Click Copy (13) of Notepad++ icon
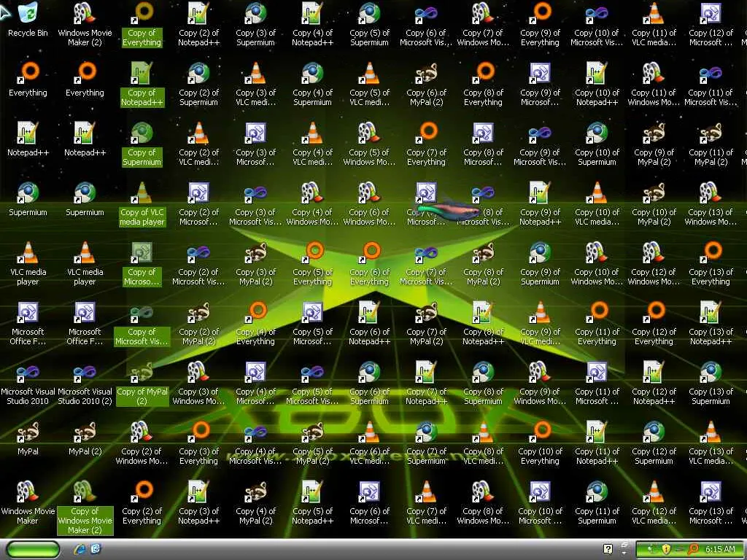The height and width of the screenshot is (560, 747). point(711,324)
